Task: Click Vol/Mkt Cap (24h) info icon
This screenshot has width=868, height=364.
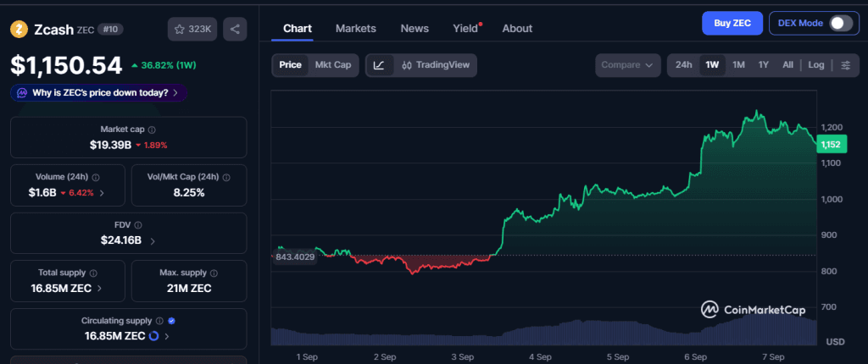Action: point(226,178)
